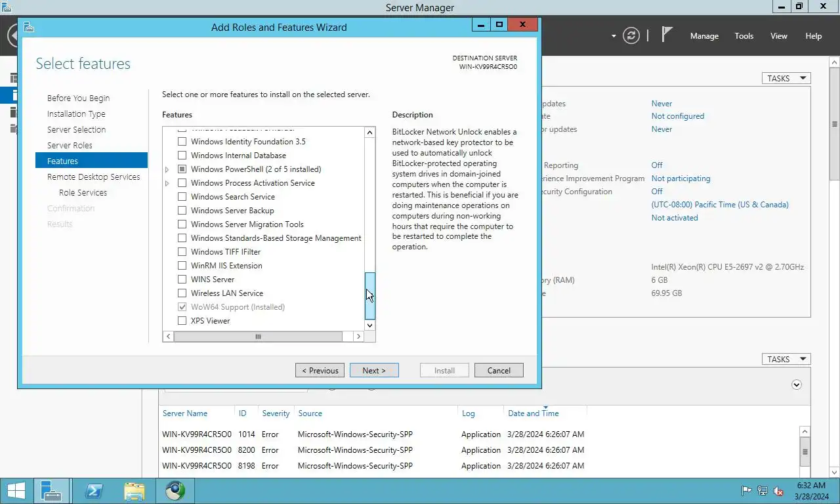Open File Explorer from the taskbar
This screenshot has width=840, height=504.
tap(135, 491)
